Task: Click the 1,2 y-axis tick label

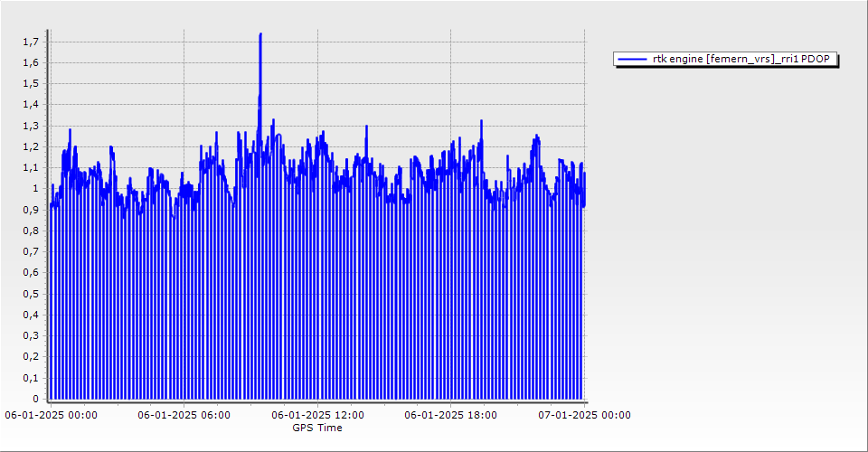Action: pyautogui.click(x=31, y=146)
